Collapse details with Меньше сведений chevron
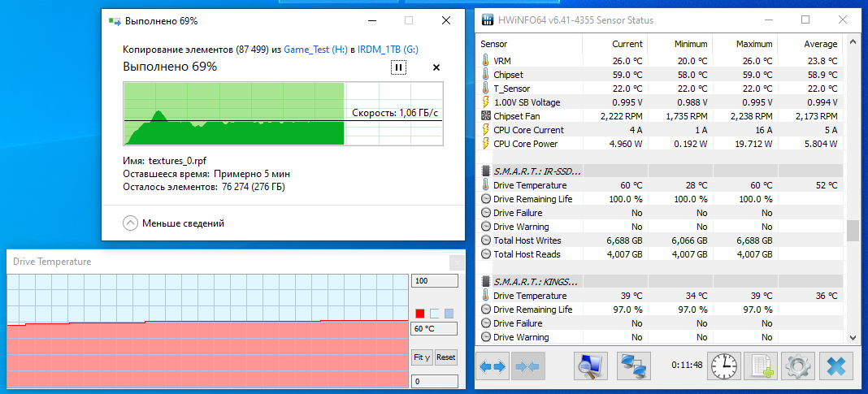 [x=130, y=223]
